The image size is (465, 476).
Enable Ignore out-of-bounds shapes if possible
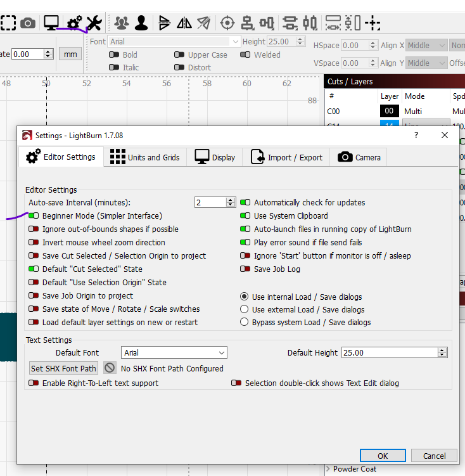[x=34, y=229]
